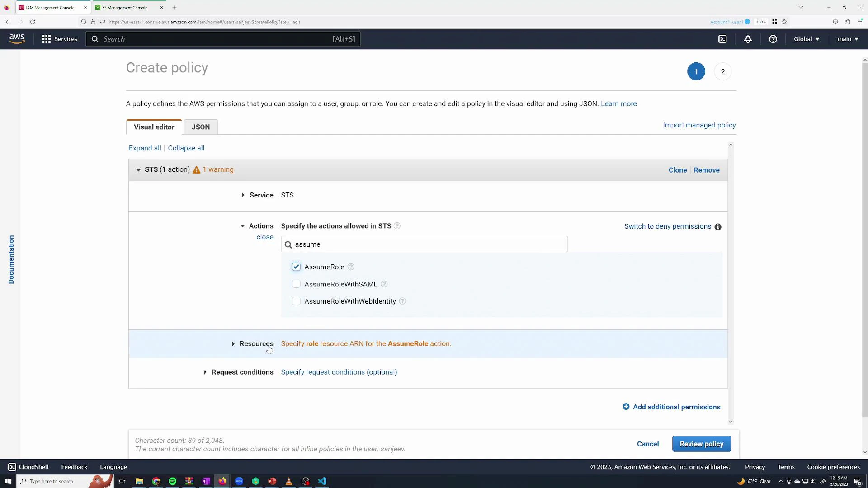Type 'sts' in the actions search field

tap(425, 244)
